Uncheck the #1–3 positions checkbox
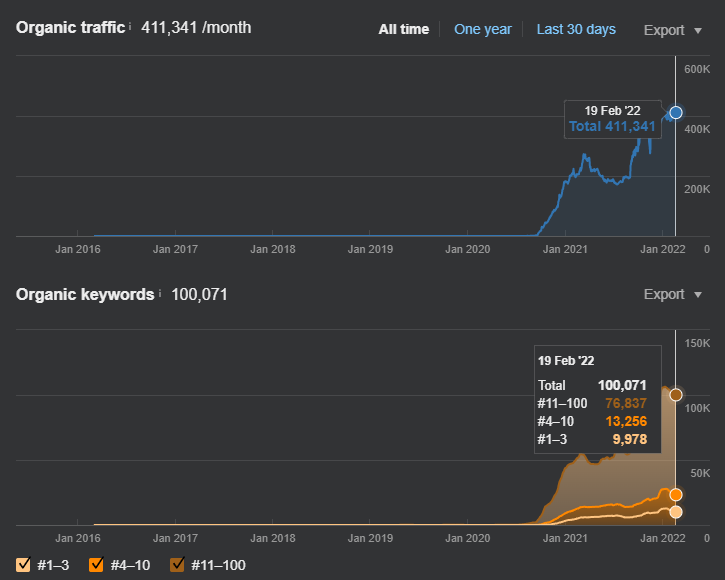This screenshot has height=580, width=725. click(23, 564)
